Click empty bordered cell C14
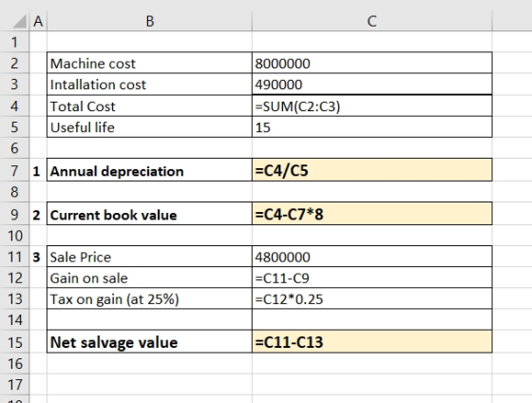 [x=371, y=319]
